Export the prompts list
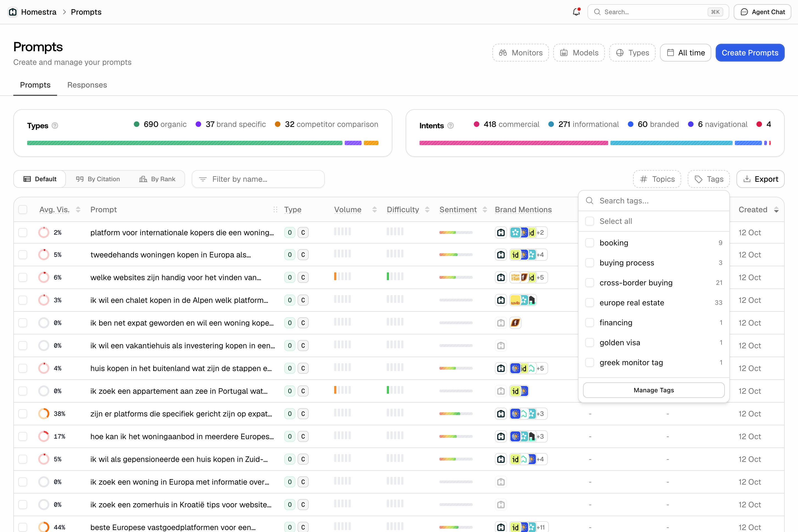Viewport: 798px width, 532px height. 760,179
